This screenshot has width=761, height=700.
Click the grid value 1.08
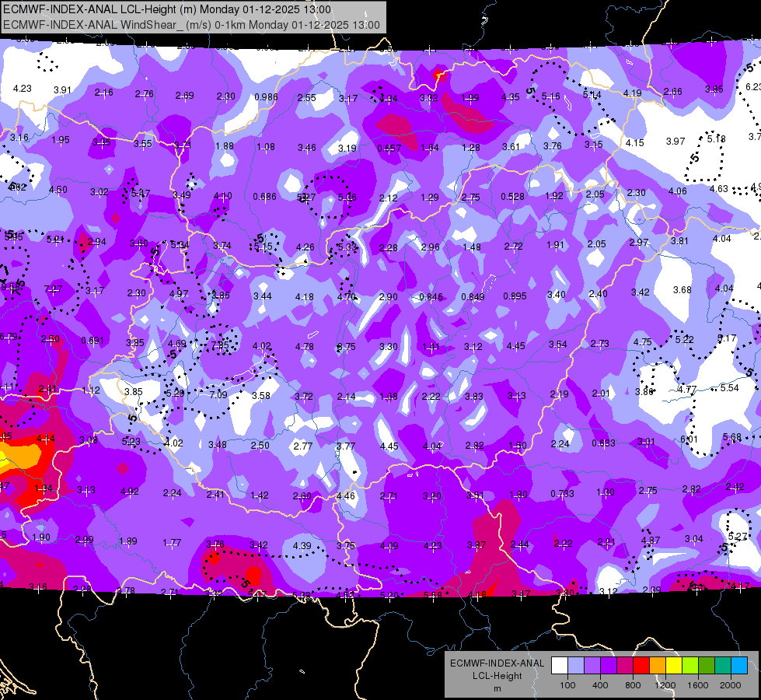click(266, 147)
